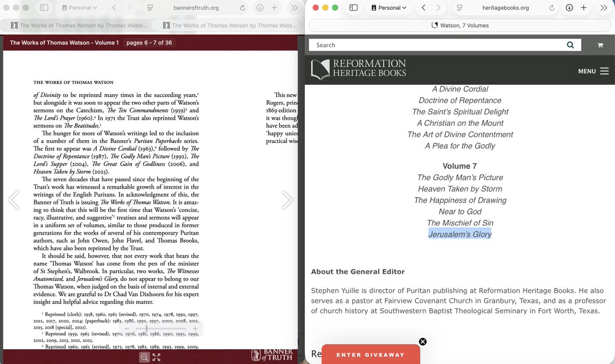This screenshot has width=615, height=364.
Task: Close the giveaway popup
Action: click(x=423, y=342)
